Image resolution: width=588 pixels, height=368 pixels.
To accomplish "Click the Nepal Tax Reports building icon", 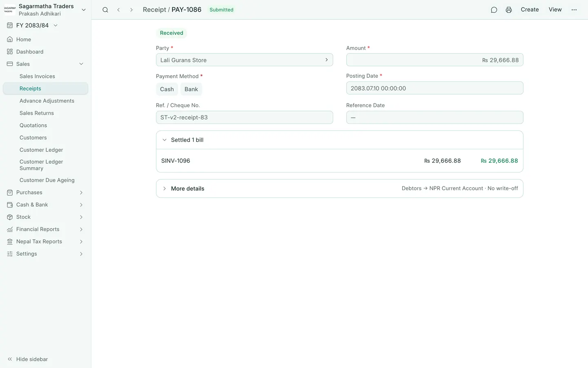I will [10, 242].
